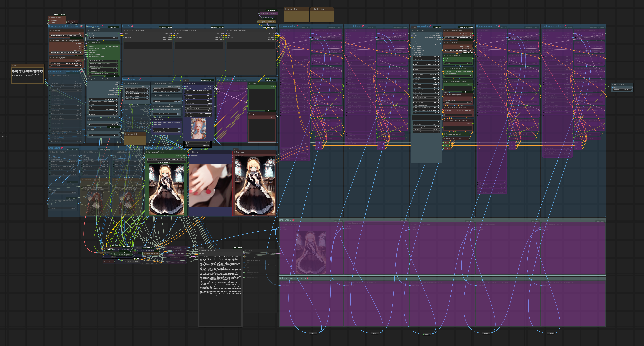The width and height of the screenshot is (644, 346).
Task: Click collapse dot on Final image node
Action: [235, 152]
